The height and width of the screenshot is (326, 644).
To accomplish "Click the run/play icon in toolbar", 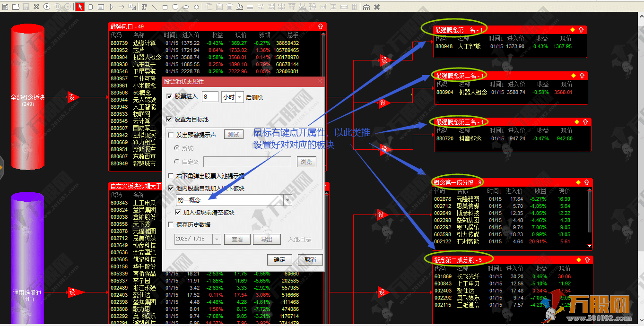I will tap(47, 7).
